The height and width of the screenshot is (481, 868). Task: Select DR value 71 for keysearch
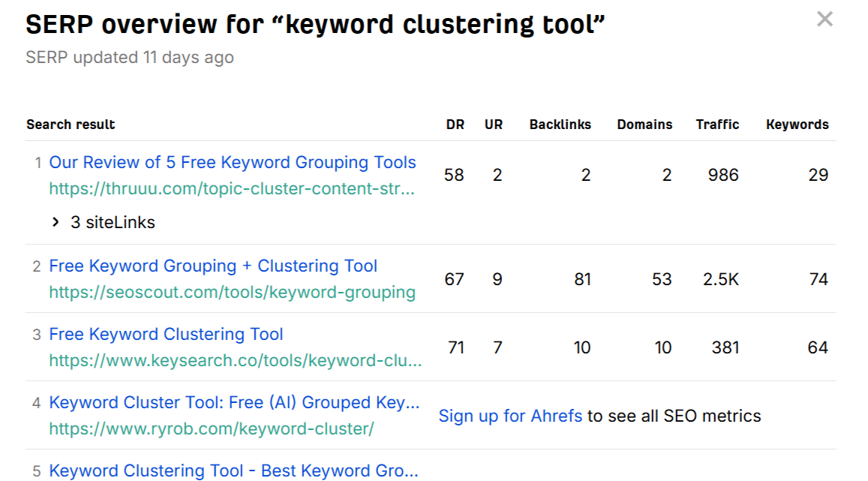[x=455, y=347]
